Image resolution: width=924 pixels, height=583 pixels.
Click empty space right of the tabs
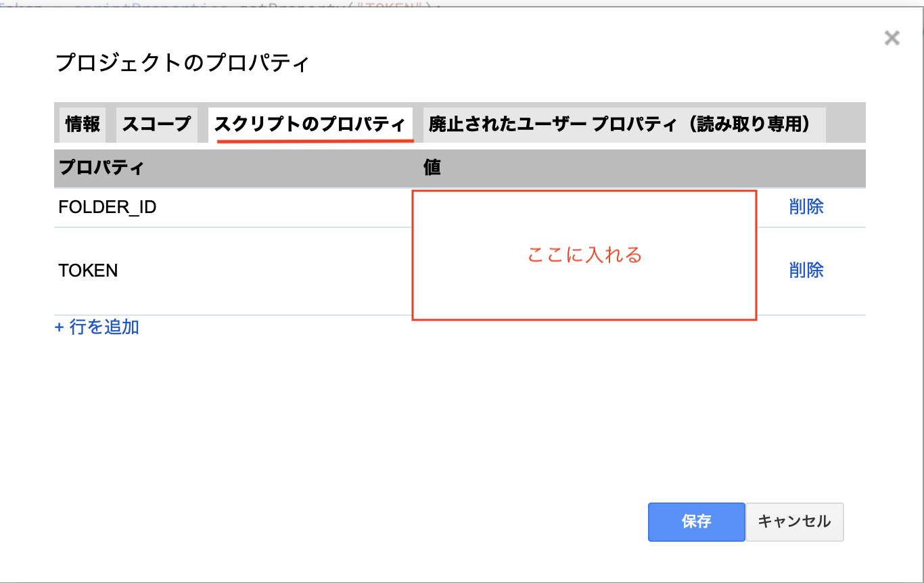pos(846,124)
